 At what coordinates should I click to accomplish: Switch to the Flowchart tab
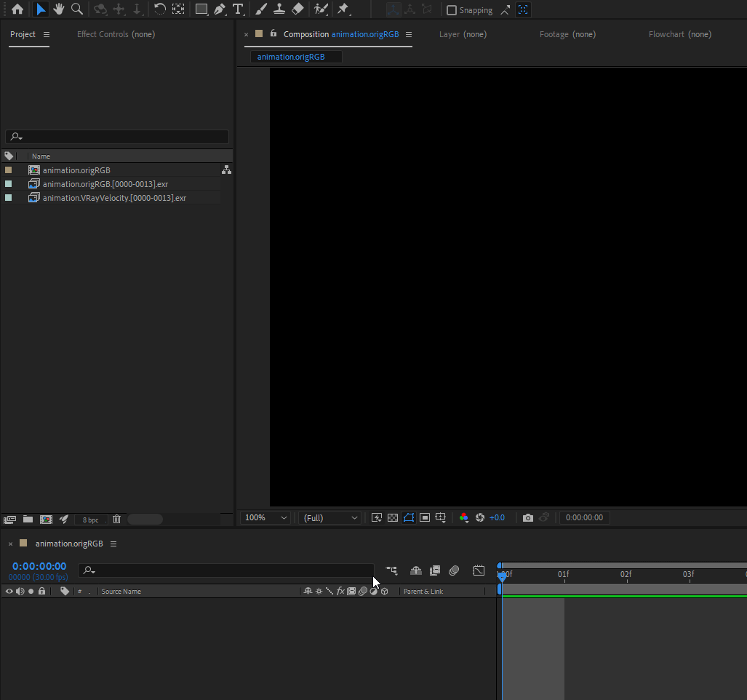click(x=679, y=34)
